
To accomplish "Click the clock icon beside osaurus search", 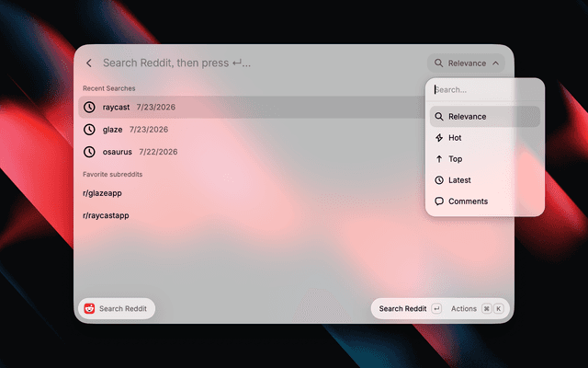I will point(89,152).
